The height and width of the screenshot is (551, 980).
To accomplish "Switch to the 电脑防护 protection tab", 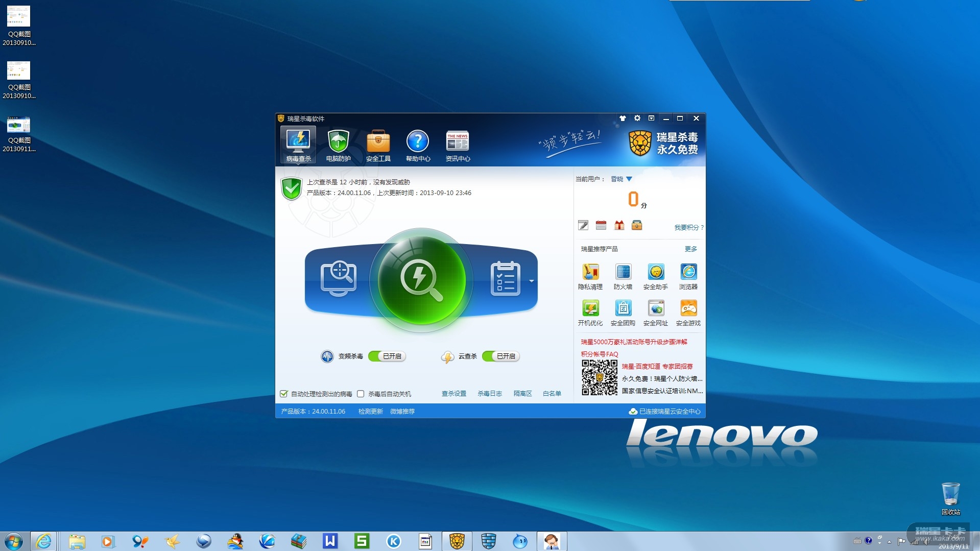I will (x=338, y=145).
